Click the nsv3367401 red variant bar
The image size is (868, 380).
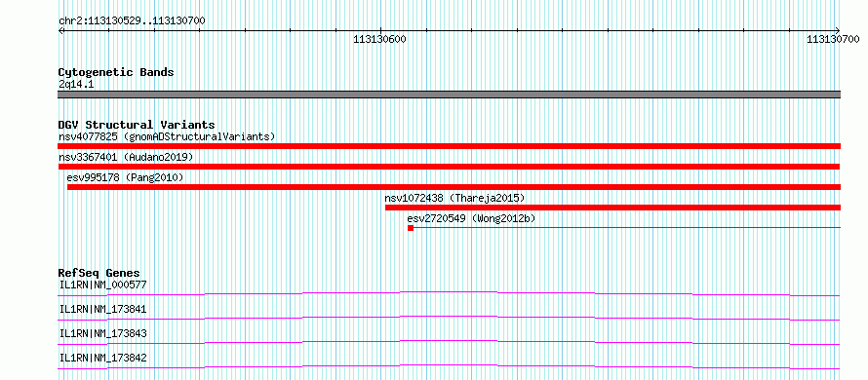[449, 167]
